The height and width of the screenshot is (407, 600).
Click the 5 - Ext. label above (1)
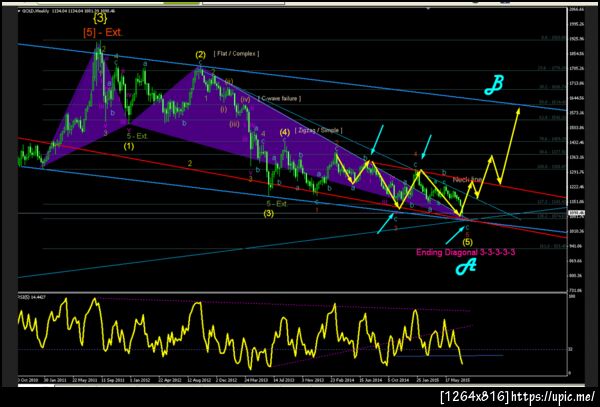pos(137,136)
